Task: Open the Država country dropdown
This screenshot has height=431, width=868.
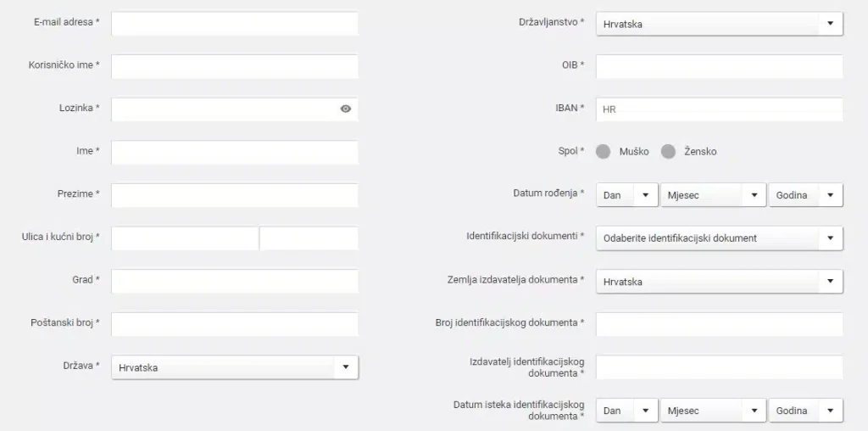Action: pos(235,367)
